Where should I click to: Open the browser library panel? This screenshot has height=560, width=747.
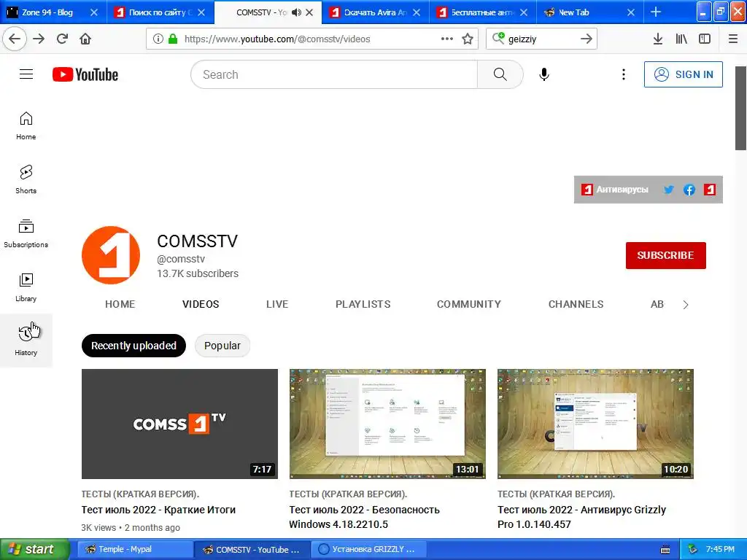click(681, 39)
